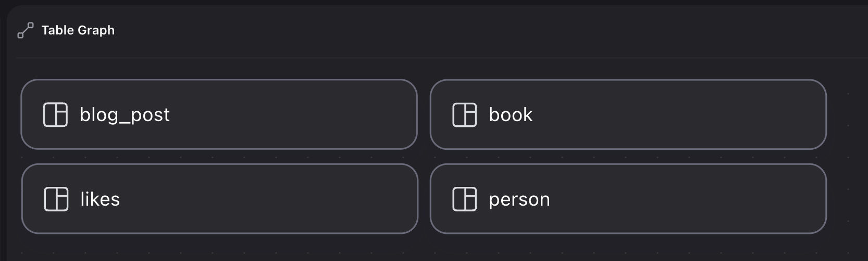The width and height of the screenshot is (868, 261).
Task: Click the gap between blog_post and likes nodes
Action: 219,157
